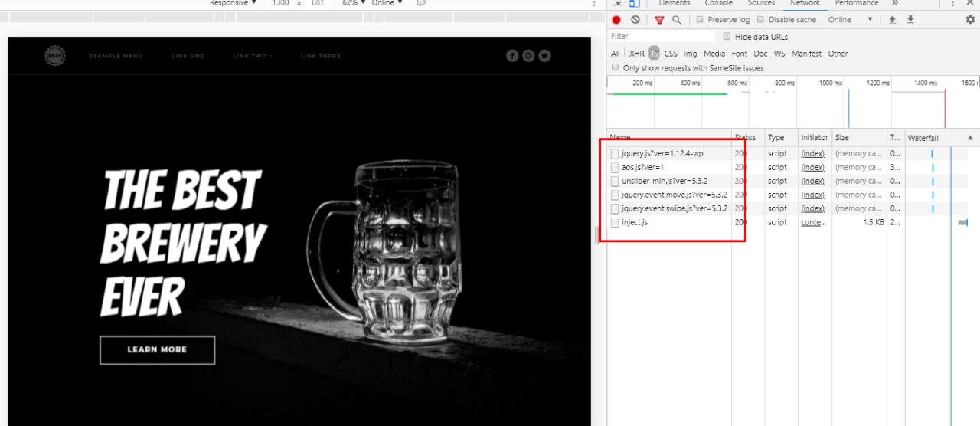Switch to the Sources tab
Image resolution: width=980 pixels, height=426 pixels.
(761, 3)
